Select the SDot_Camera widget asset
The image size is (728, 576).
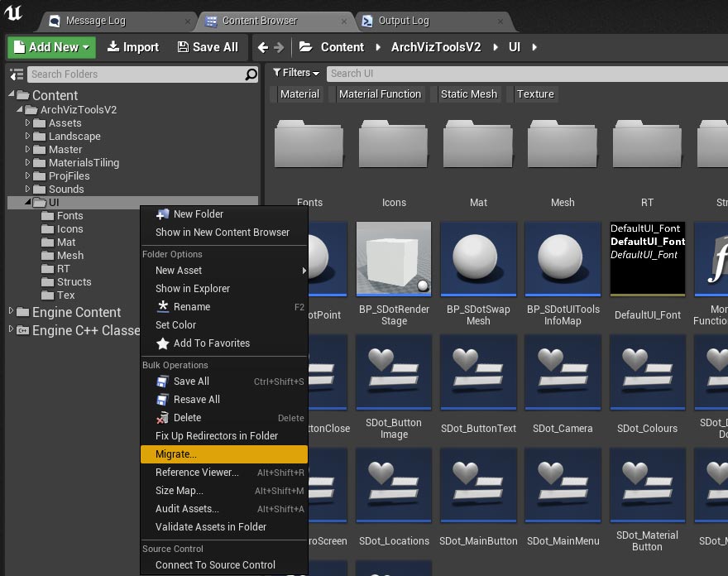tap(563, 372)
